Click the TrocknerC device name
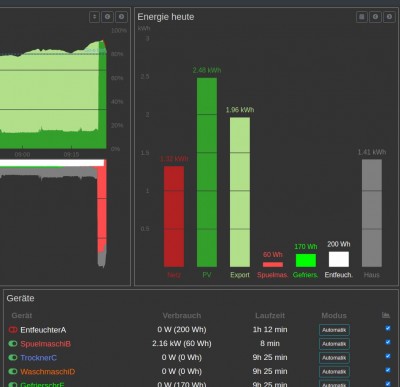This screenshot has width=400, height=387. pos(38,358)
